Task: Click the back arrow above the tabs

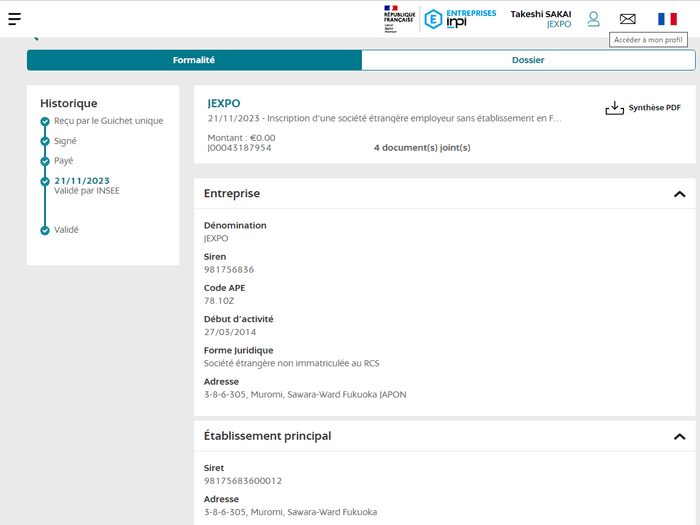Action: (x=35, y=38)
